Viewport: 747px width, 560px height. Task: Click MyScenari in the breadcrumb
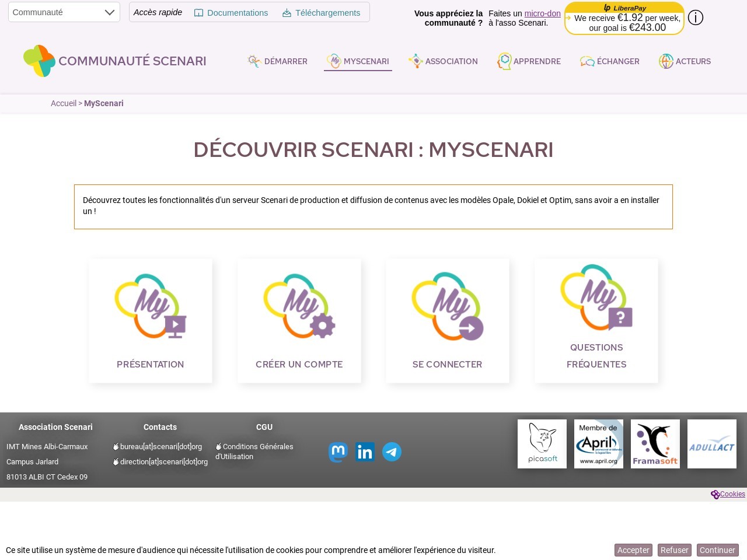tap(104, 103)
